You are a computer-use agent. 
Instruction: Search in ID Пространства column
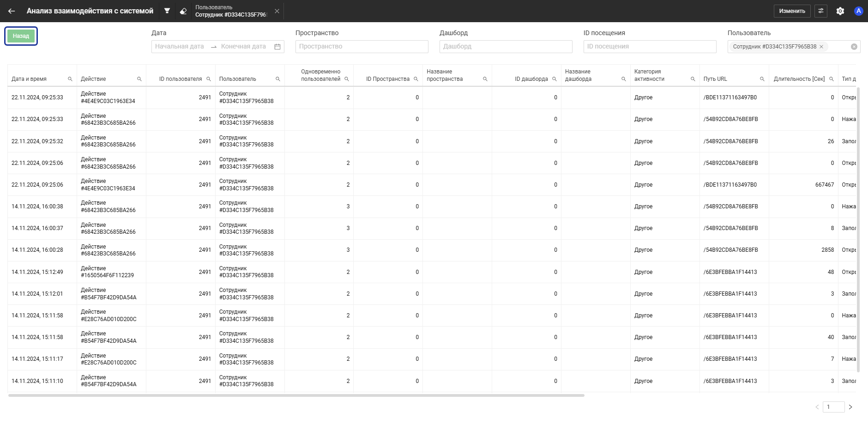(416, 79)
